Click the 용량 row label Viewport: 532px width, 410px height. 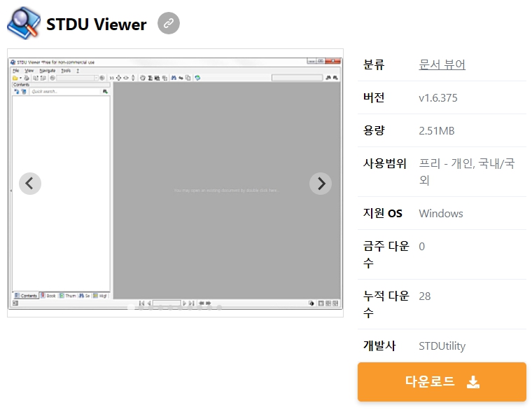click(x=374, y=130)
